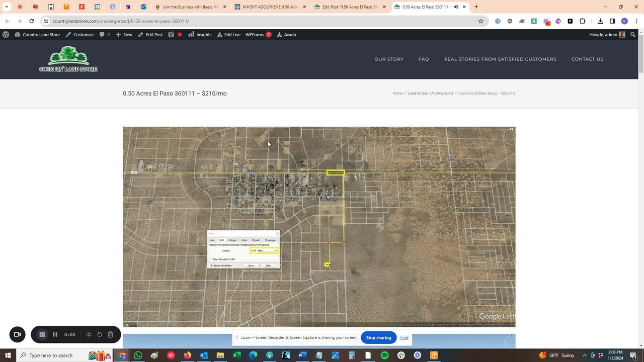Switch to the Edit Post tab
This screenshot has height=362, width=644.
(350, 7)
